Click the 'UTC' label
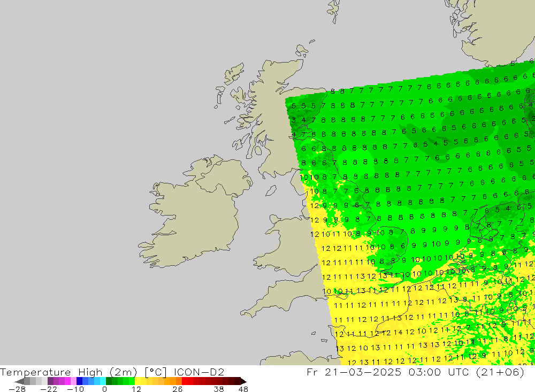The height and width of the screenshot is (392, 535). click(460, 372)
